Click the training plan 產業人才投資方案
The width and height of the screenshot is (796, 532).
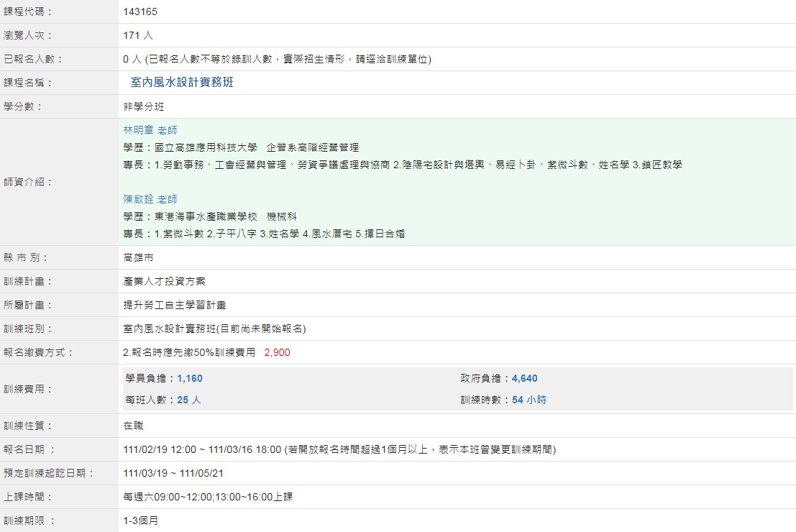click(164, 281)
